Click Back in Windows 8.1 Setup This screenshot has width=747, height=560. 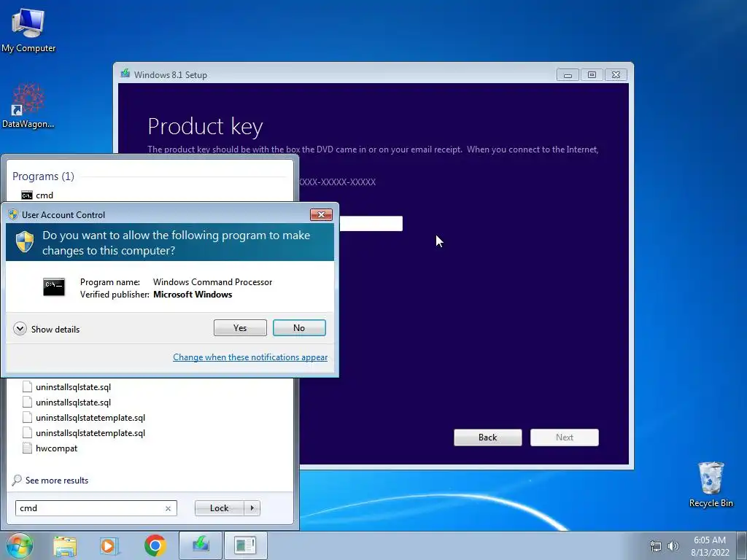(x=488, y=437)
